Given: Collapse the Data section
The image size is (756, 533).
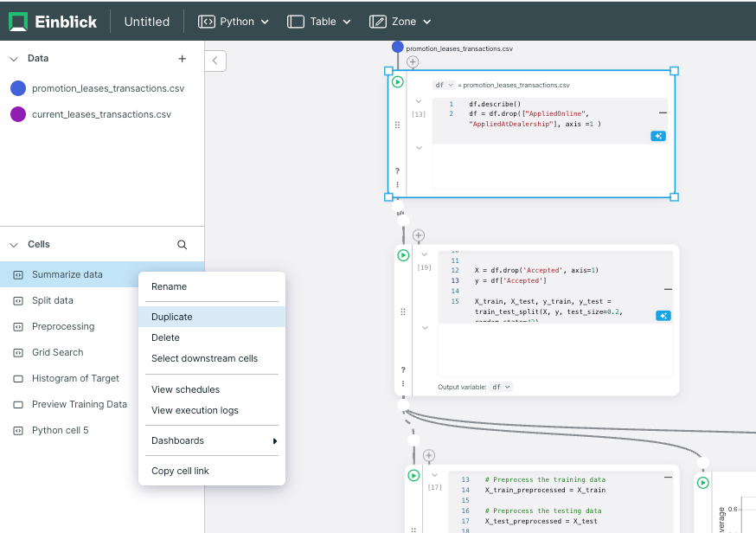Looking at the screenshot, I should click(x=14, y=59).
